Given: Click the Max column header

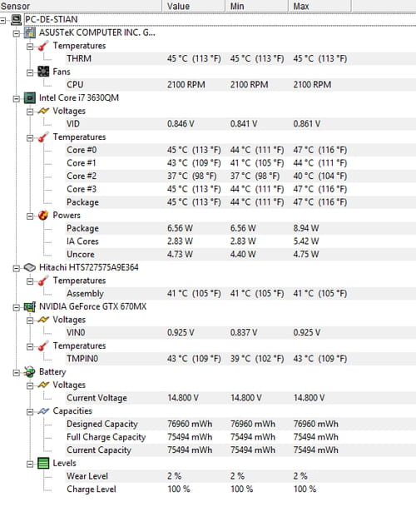Looking at the screenshot, I should click(319, 6).
